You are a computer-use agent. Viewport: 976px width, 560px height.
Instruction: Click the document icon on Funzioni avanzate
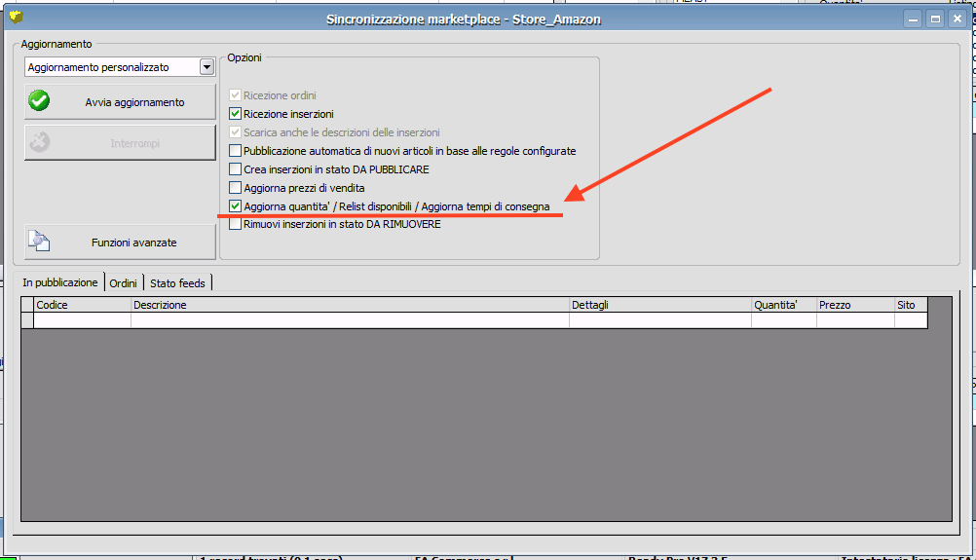(x=39, y=242)
